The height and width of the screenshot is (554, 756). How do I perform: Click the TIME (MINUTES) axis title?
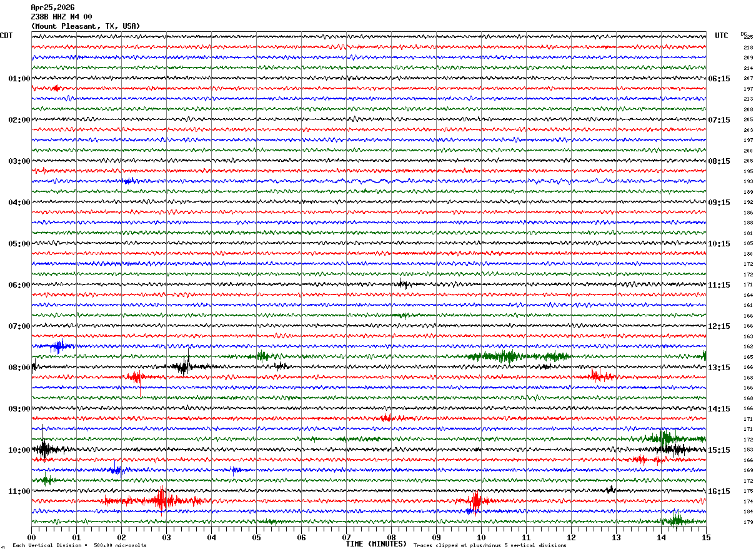pos(376,544)
